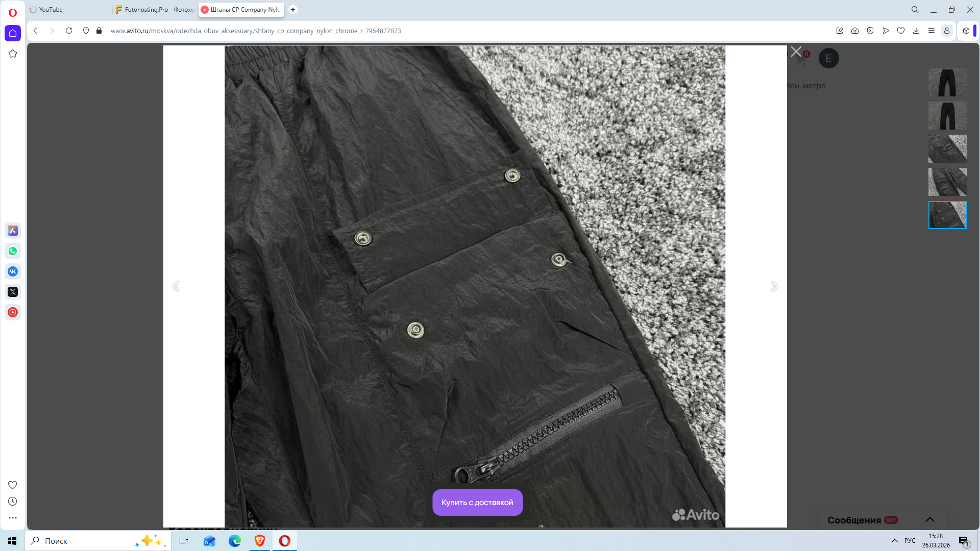Image resolution: width=980 pixels, height=551 pixels.
Task: Open WhatsApp in the Opera sidebar
Action: pos(13,251)
